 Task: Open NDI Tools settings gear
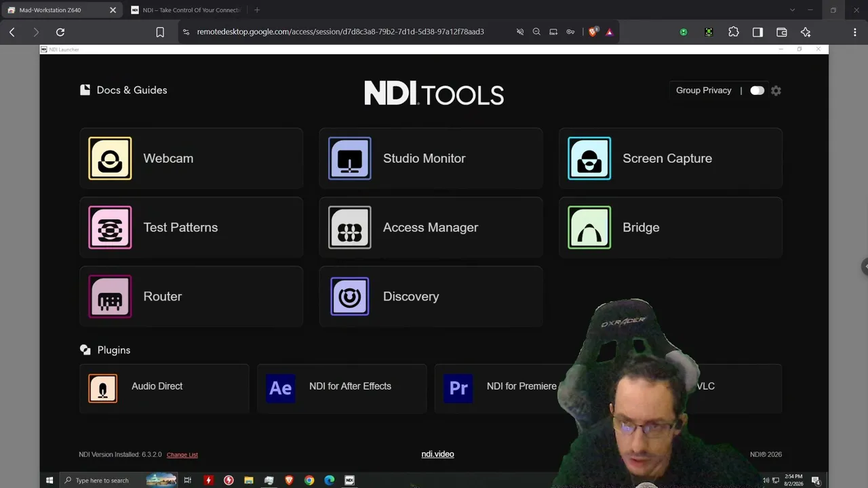776,91
